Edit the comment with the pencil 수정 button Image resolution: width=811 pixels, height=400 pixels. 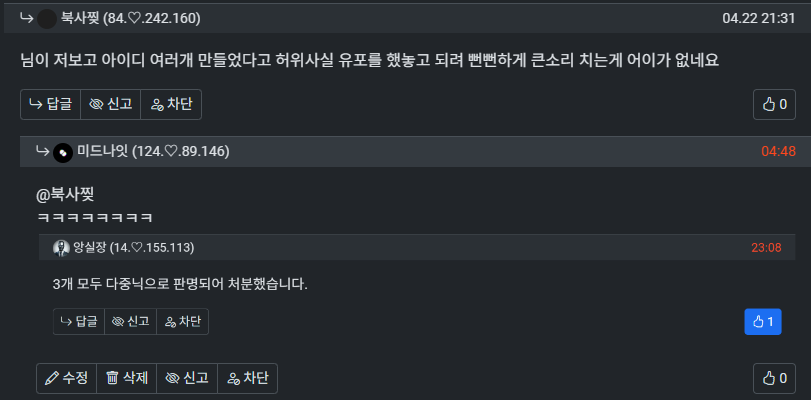(x=66, y=378)
